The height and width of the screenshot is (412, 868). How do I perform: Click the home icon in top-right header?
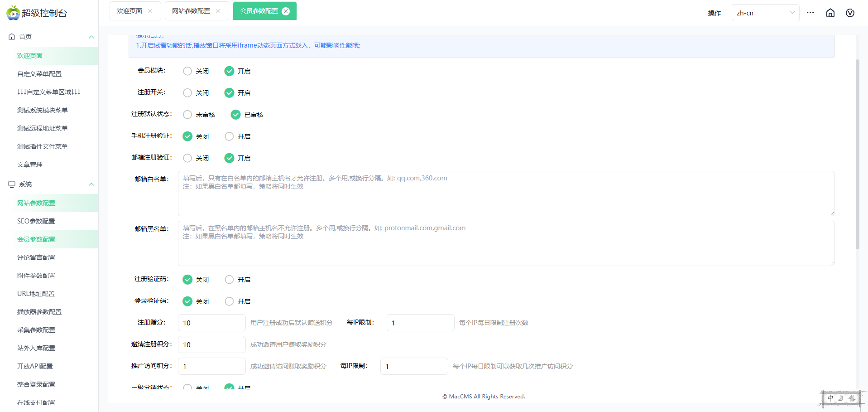(x=830, y=13)
